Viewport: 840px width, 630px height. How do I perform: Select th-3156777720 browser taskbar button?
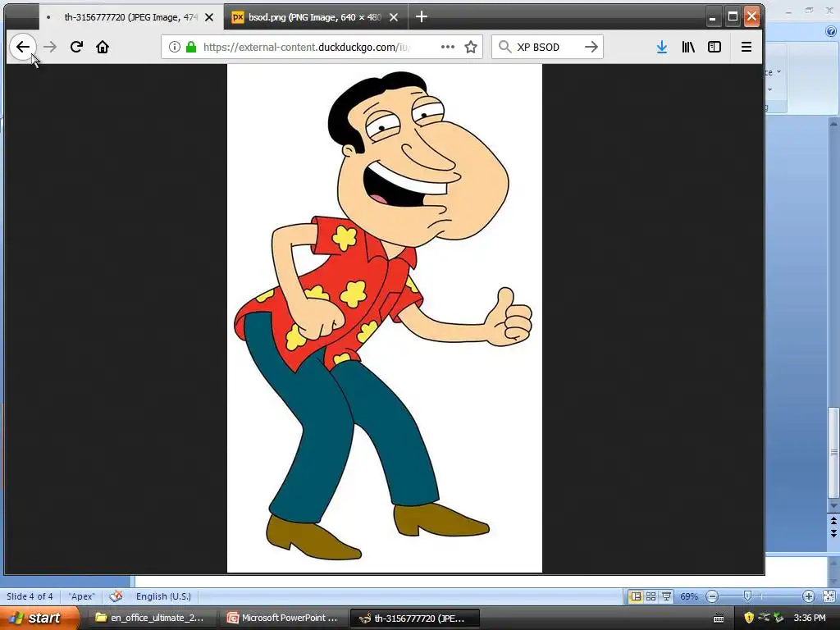click(414, 619)
